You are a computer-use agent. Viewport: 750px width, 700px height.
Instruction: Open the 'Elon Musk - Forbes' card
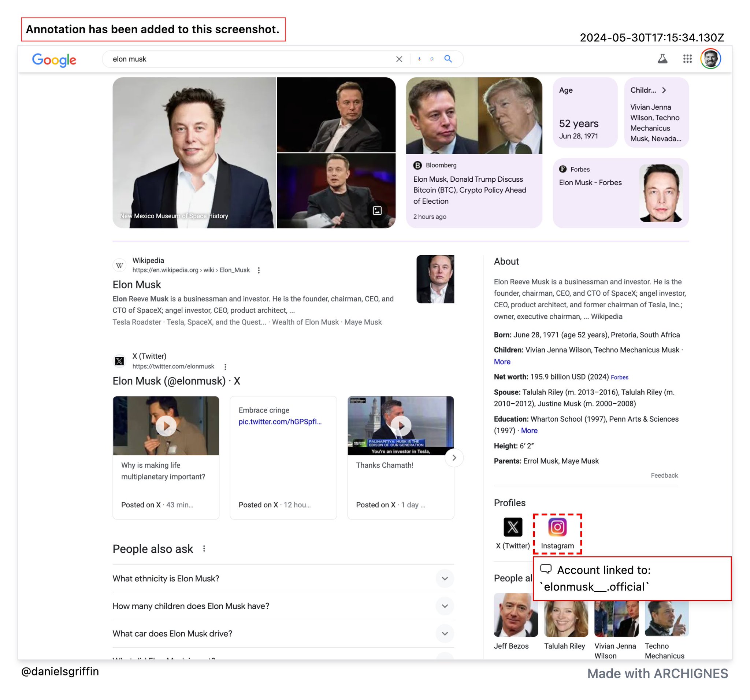(621, 193)
